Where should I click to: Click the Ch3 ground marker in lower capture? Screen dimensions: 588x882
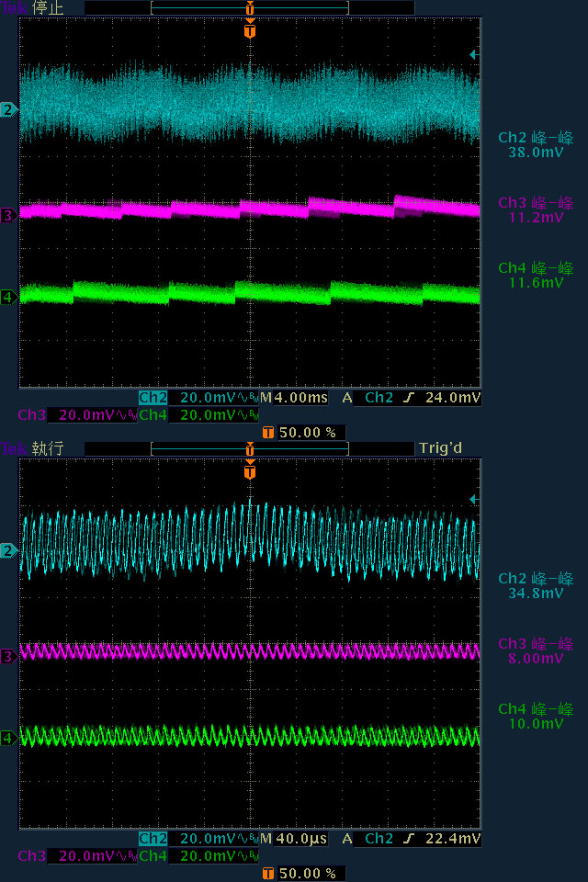[x=8, y=656]
